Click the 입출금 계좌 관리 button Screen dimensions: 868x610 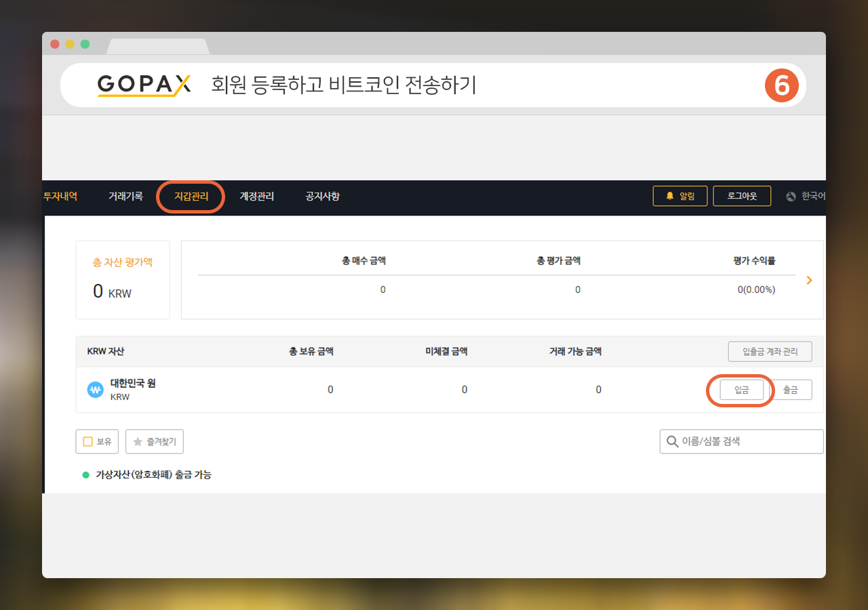click(x=770, y=352)
